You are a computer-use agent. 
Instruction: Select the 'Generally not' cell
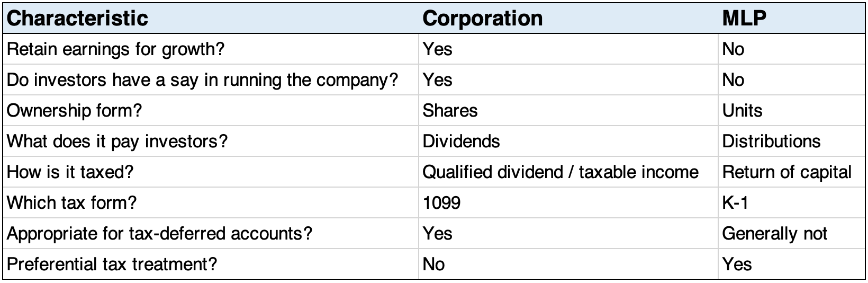774,234
